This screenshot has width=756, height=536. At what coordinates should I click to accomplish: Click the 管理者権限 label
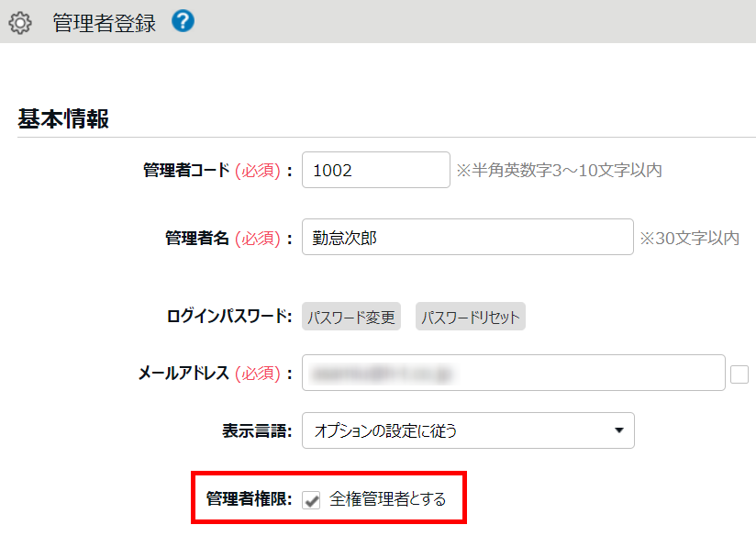(x=249, y=499)
